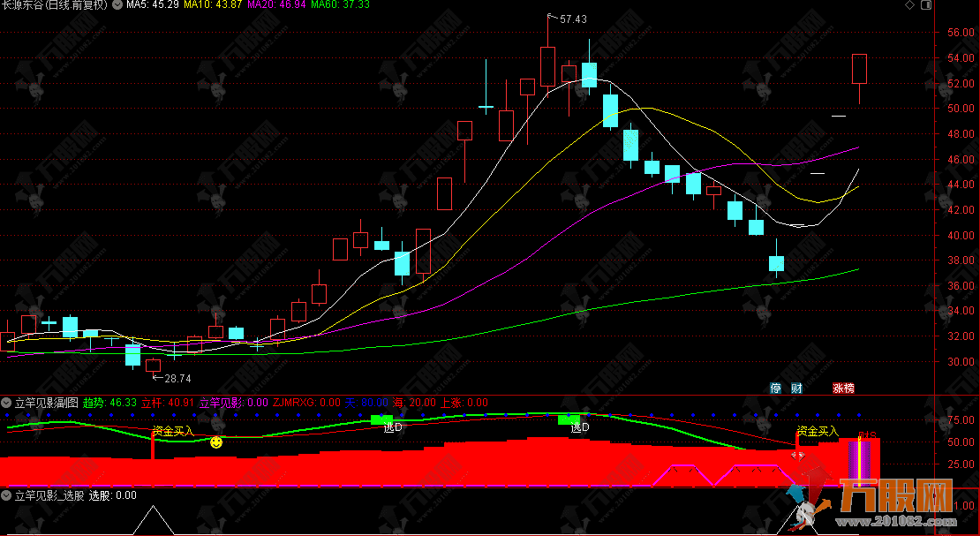This screenshot has width=980, height=536.
Task: Select the MA60 green moving average label
Action: click(x=344, y=5)
